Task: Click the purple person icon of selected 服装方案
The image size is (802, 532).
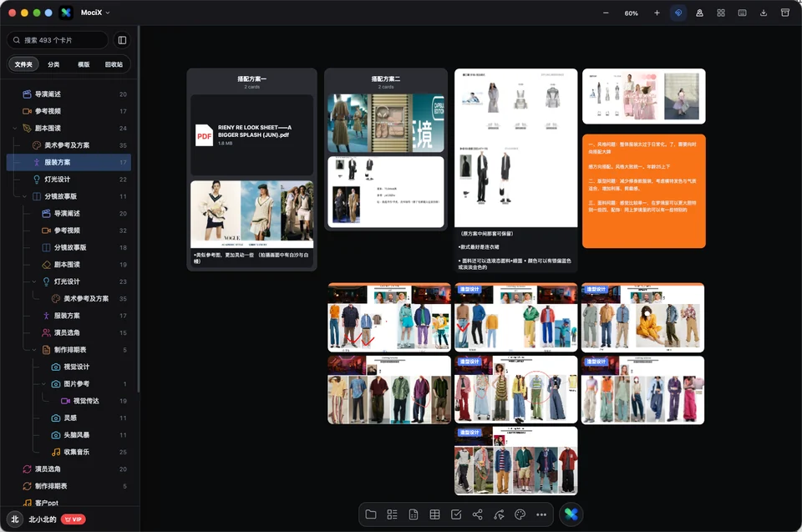Action: point(37,162)
